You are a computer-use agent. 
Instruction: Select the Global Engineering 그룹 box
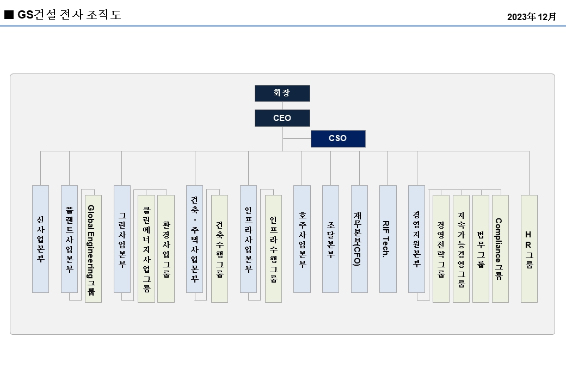click(x=91, y=248)
